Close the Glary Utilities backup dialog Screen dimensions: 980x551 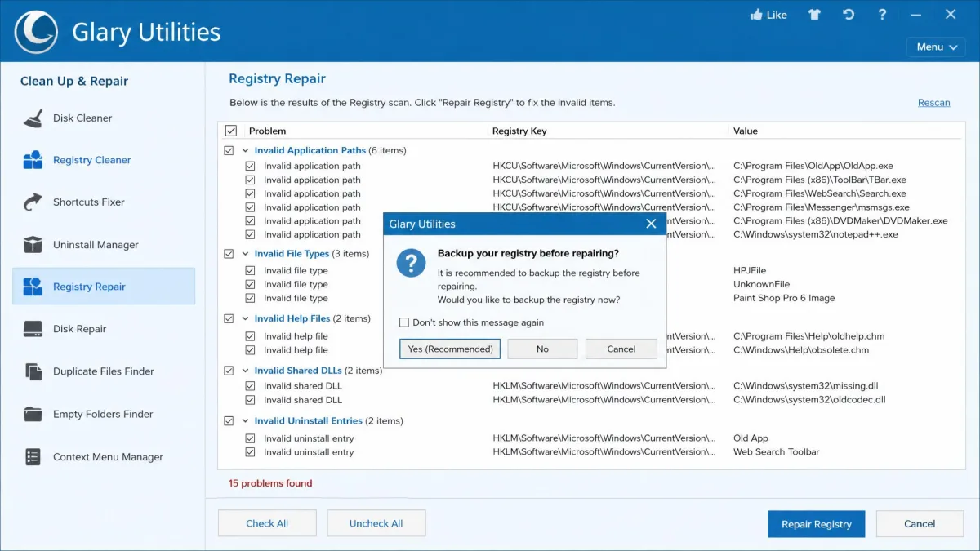tap(651, 224)
